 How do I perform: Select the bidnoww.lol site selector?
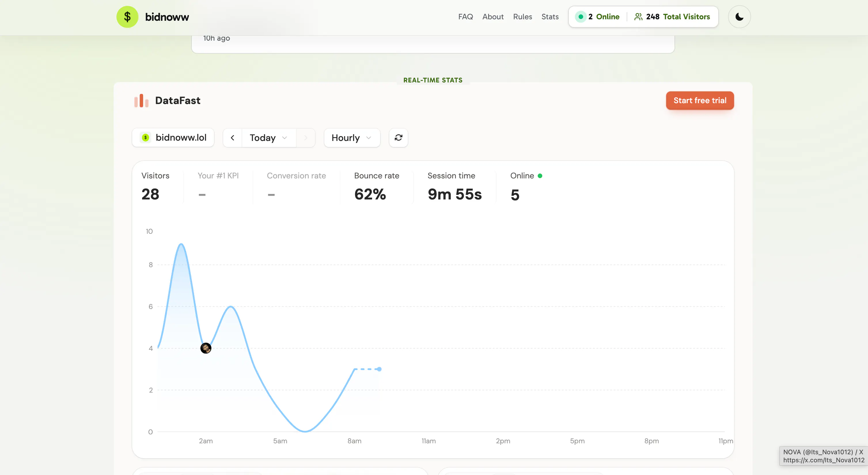tap(173, 137)
